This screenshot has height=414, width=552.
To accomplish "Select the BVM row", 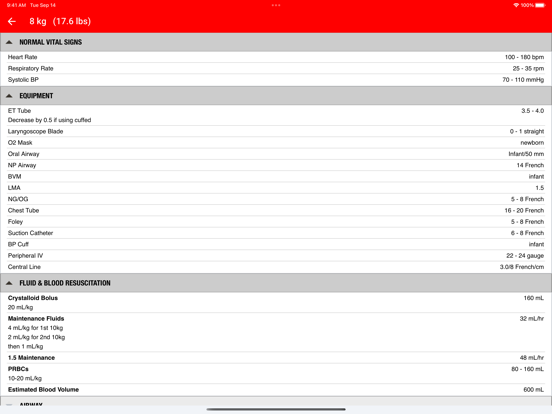I will pos(276,176).
